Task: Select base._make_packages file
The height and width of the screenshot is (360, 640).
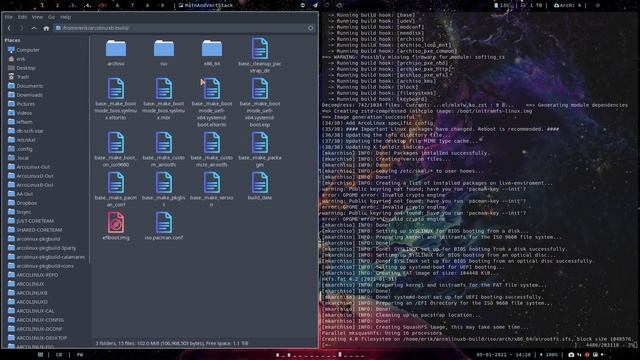Action: 260,149
